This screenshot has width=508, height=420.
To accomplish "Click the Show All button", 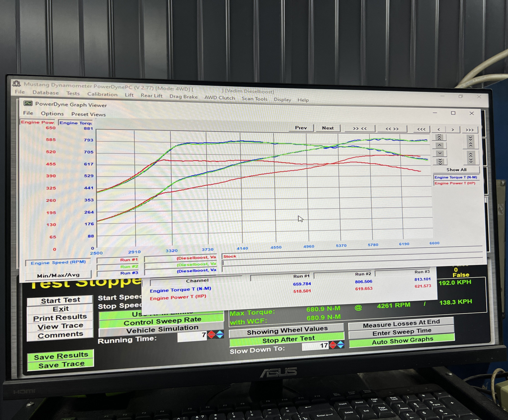I will click(456, 170).
